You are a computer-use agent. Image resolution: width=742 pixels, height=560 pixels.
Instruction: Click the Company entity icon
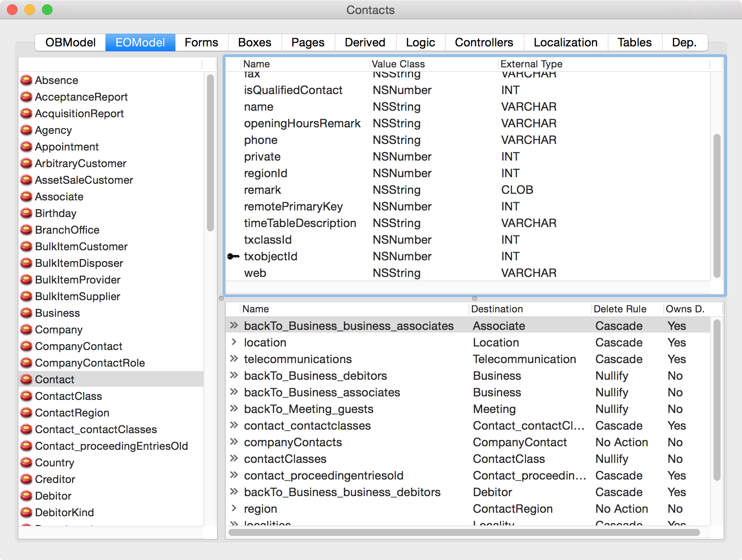(x=27, y=329)
